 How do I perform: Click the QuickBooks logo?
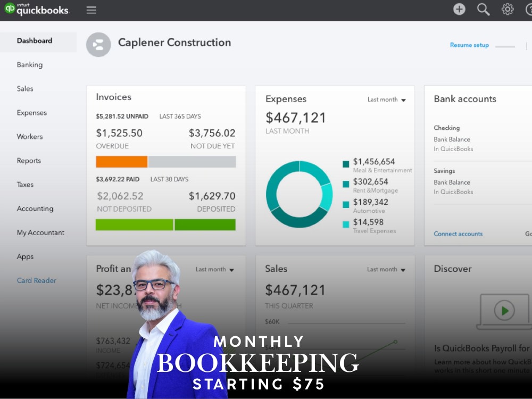37,9
